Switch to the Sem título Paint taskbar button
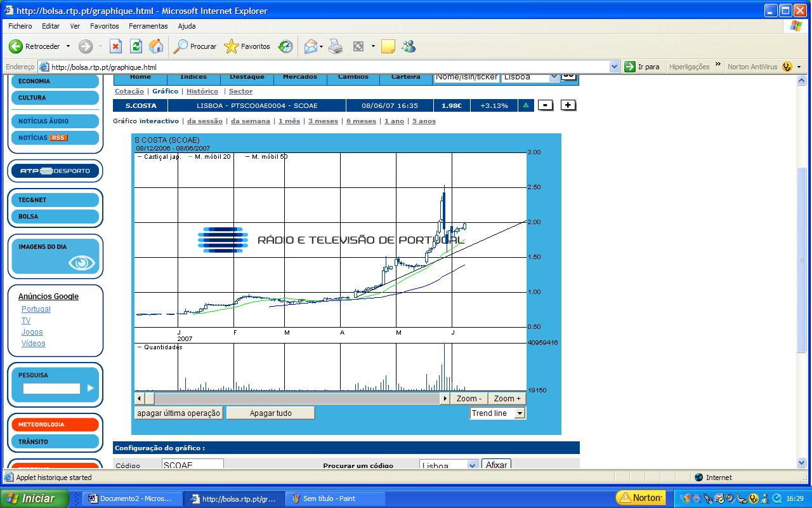Viewport: 812px width, 508px height. tap(335, 498)
